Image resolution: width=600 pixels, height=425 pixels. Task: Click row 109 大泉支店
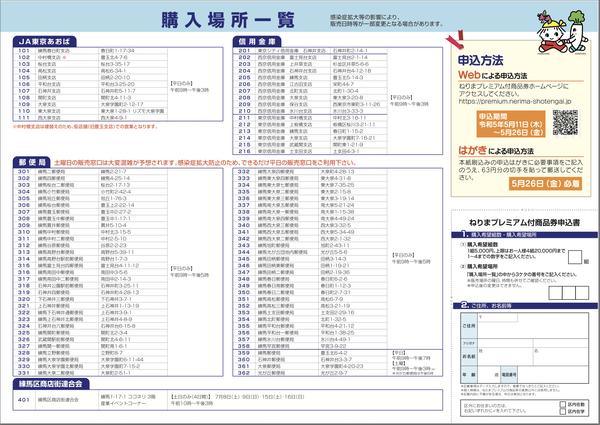tap(90, 104)
